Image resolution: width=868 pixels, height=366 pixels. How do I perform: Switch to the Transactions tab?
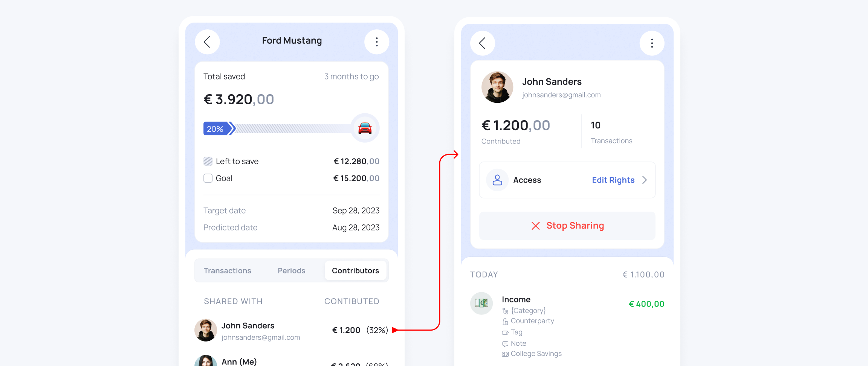coord(228,271)
